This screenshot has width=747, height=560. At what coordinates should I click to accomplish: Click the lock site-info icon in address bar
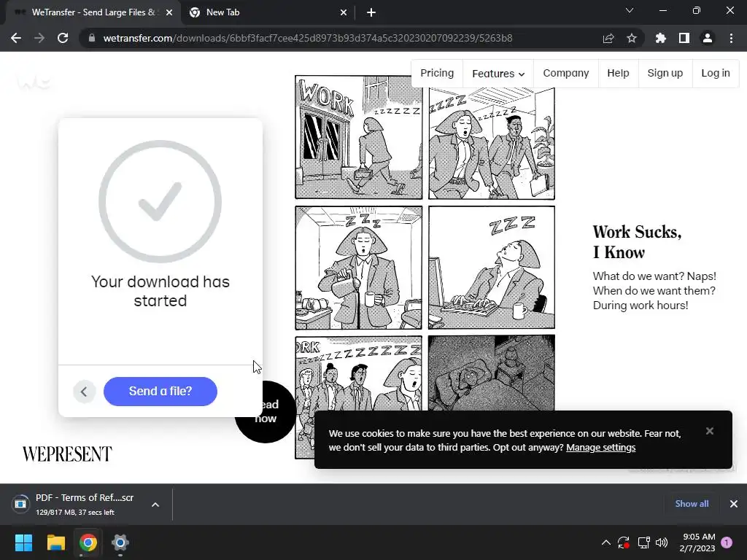92,38
